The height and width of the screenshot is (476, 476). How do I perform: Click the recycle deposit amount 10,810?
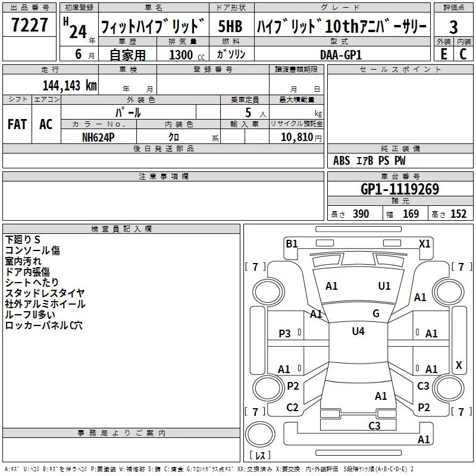click(x=296, y=137)
